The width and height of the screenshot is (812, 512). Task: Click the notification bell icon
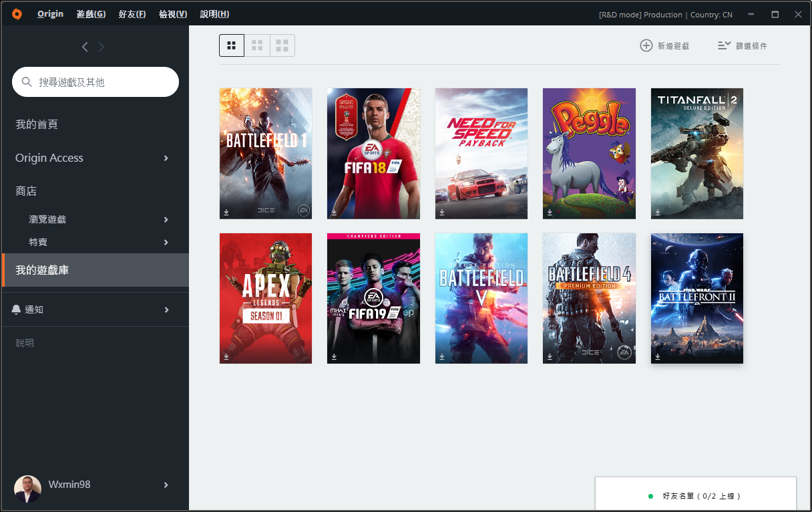pos(17,309)
